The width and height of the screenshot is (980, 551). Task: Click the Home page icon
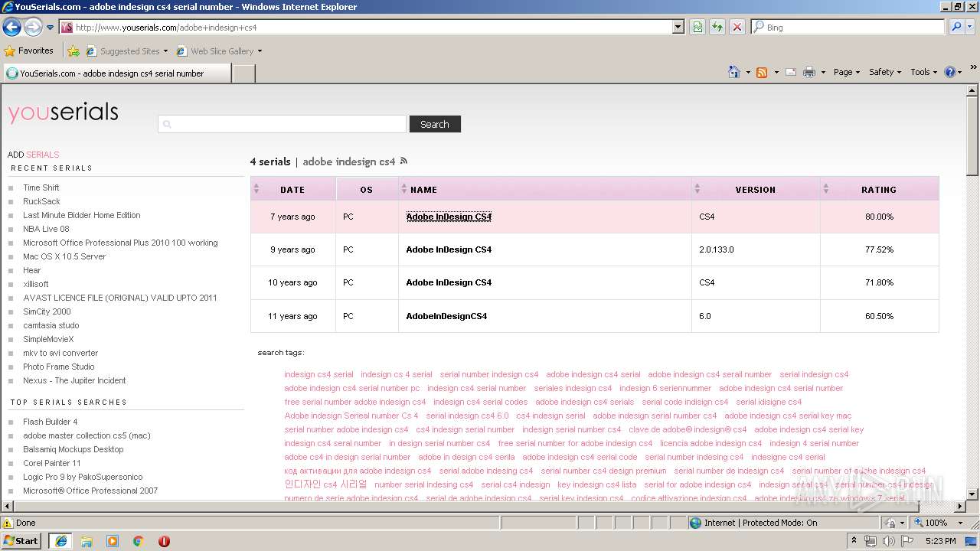coord(733,72)
